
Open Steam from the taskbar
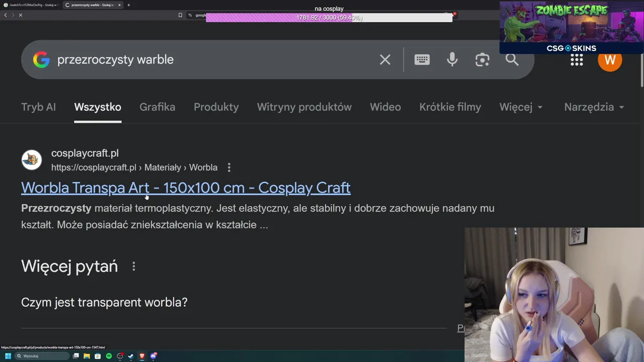pyautogui.click(x=131, y=356)
